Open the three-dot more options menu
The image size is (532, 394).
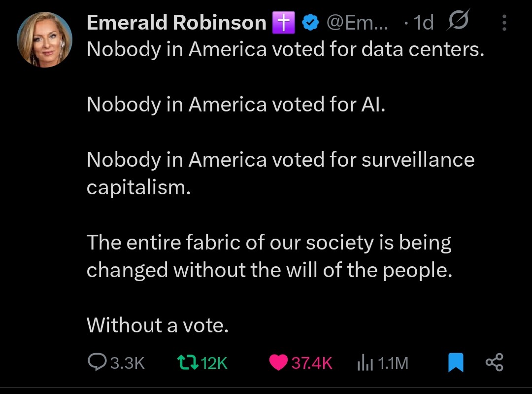[504, 23]
